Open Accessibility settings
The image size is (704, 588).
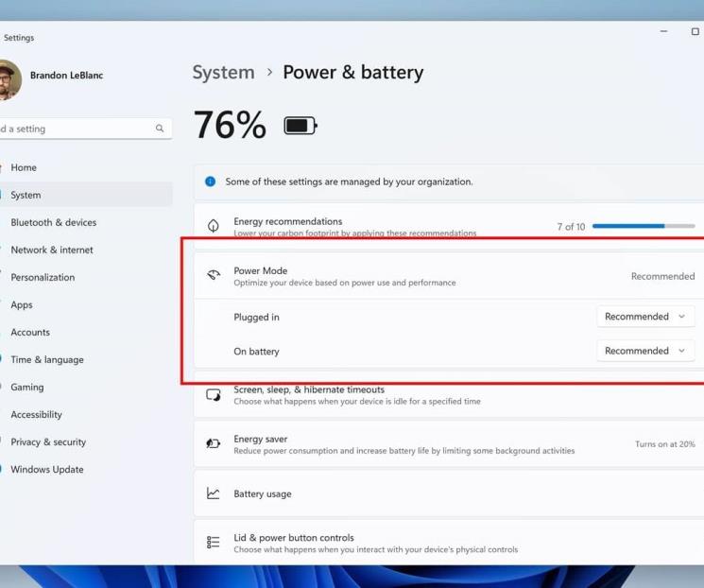coord(85,414)
